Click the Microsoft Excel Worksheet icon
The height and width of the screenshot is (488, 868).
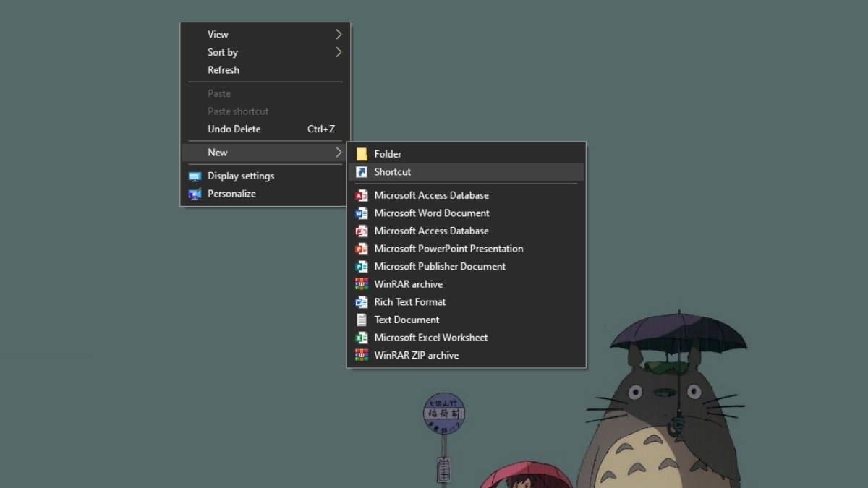(361, 338)
